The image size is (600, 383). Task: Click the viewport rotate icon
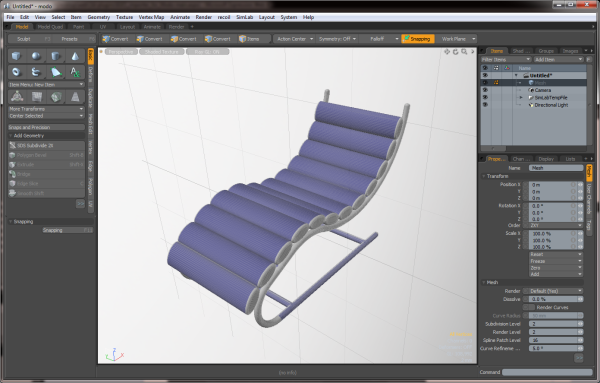coord(455,52)
